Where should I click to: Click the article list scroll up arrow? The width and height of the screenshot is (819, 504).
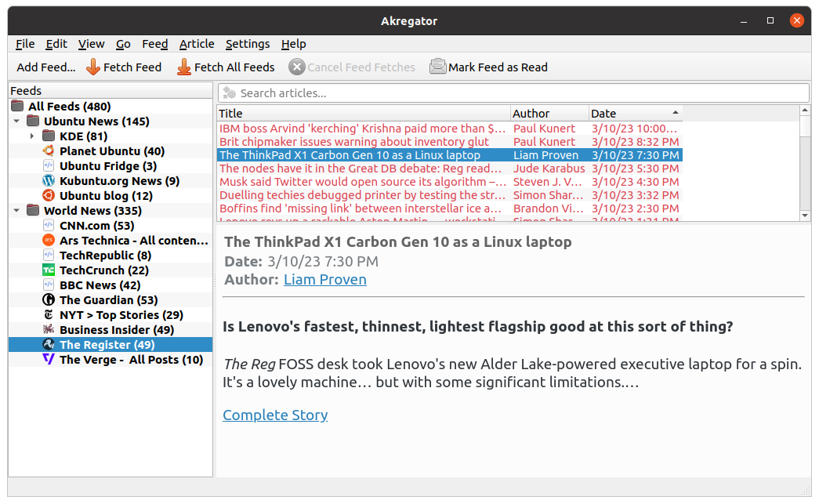[x=805, y=111]
